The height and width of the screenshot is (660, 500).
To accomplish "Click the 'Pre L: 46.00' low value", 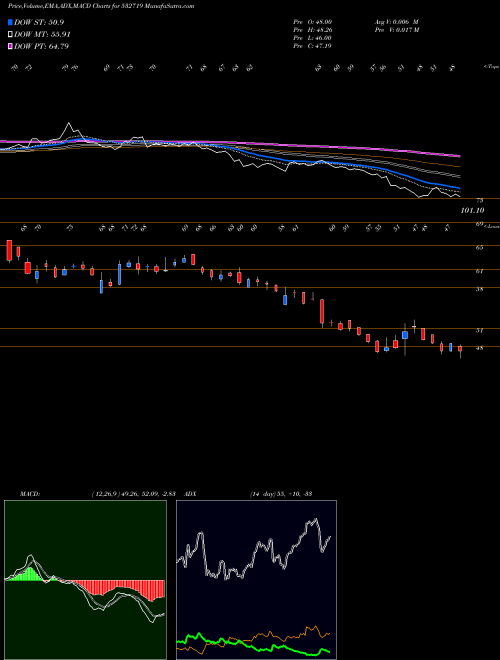I will click(312, 38).
